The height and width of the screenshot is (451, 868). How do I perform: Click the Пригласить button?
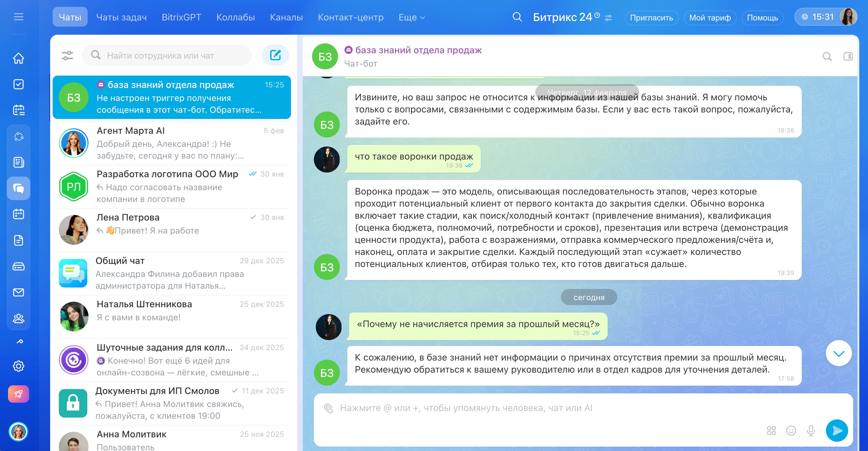(651, 18)
